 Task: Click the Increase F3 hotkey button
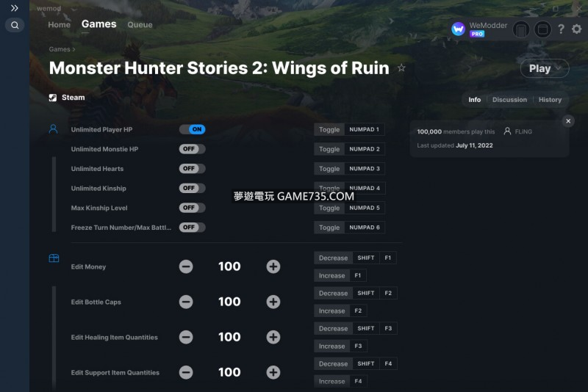click(x=340, y=346)
